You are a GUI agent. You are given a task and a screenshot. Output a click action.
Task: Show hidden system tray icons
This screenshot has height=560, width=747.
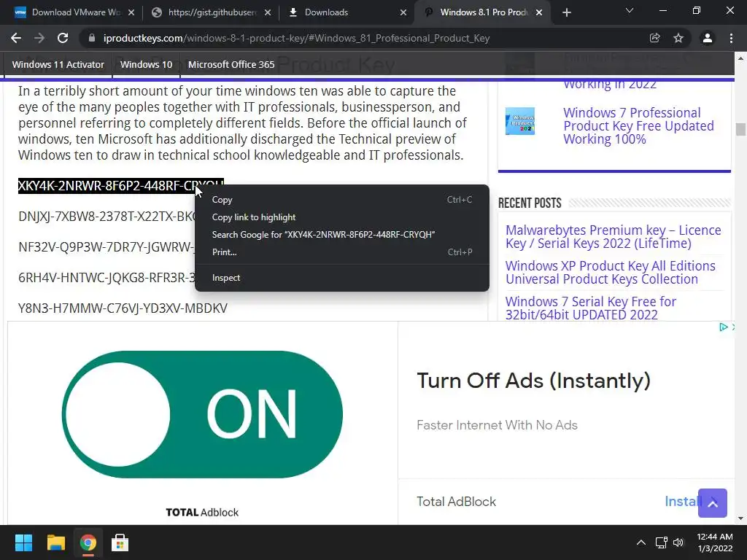pos(641,542)
